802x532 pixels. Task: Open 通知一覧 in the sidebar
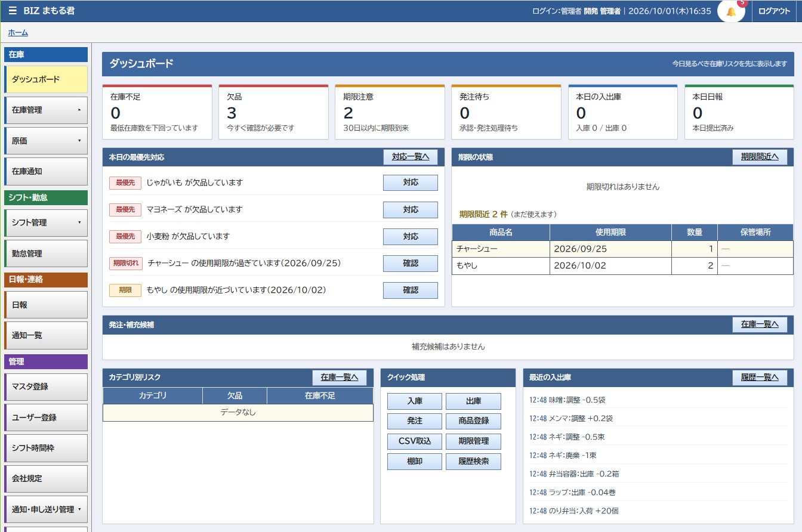click(x=46, y=336)
